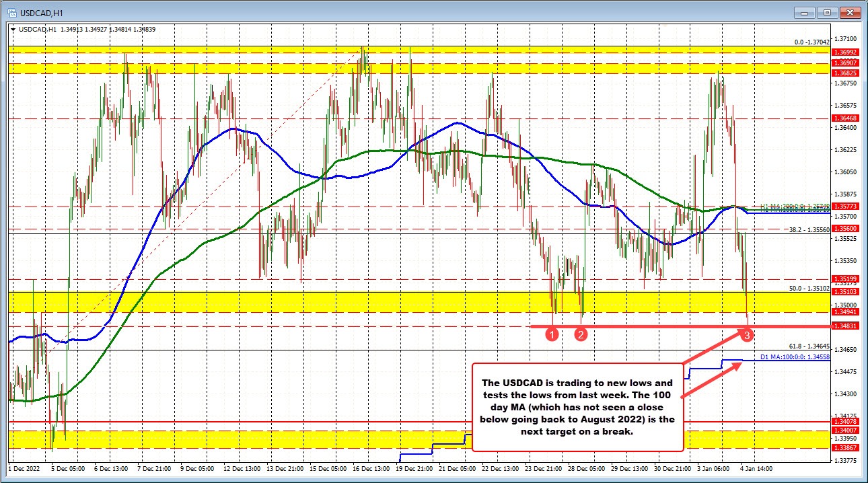Viewport: 868px width, 483px height.
Task: Click the 1 Dec 2022 time axis label
Action: (x=24, y=468)
